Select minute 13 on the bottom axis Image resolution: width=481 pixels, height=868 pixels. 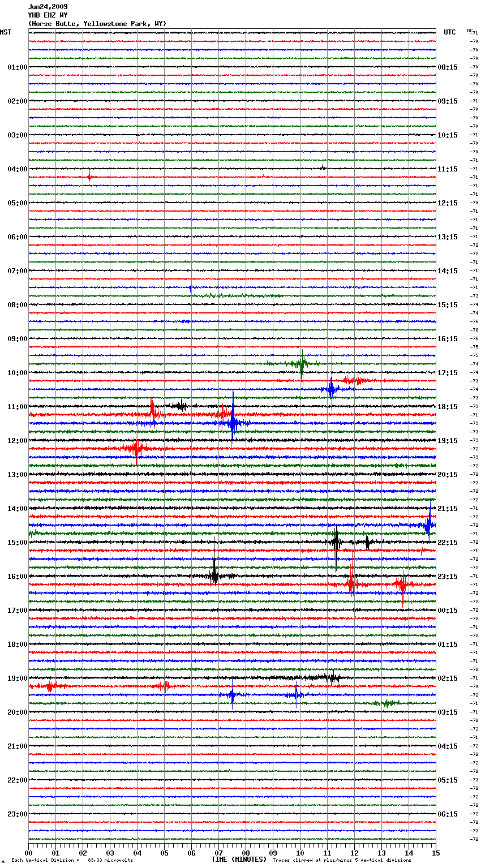pos(381,853)
